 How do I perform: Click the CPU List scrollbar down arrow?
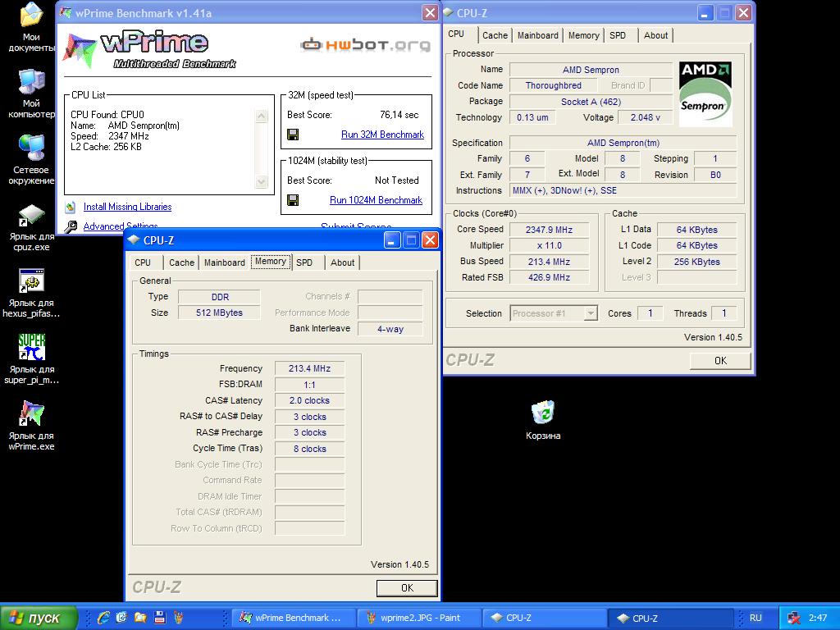click(262, 182)
